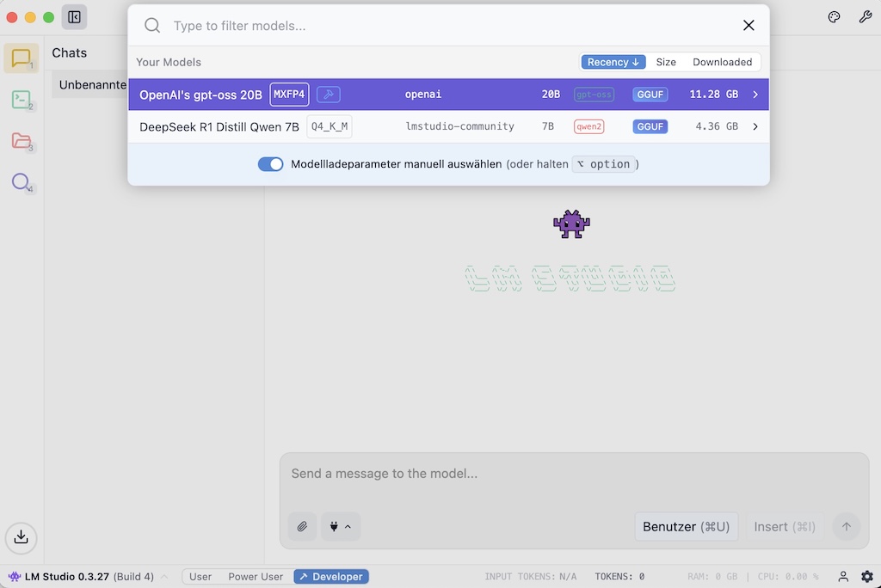Click the lmstudio-community publisher text
Viewport: 881px width, 588px height.
(459, 126)
